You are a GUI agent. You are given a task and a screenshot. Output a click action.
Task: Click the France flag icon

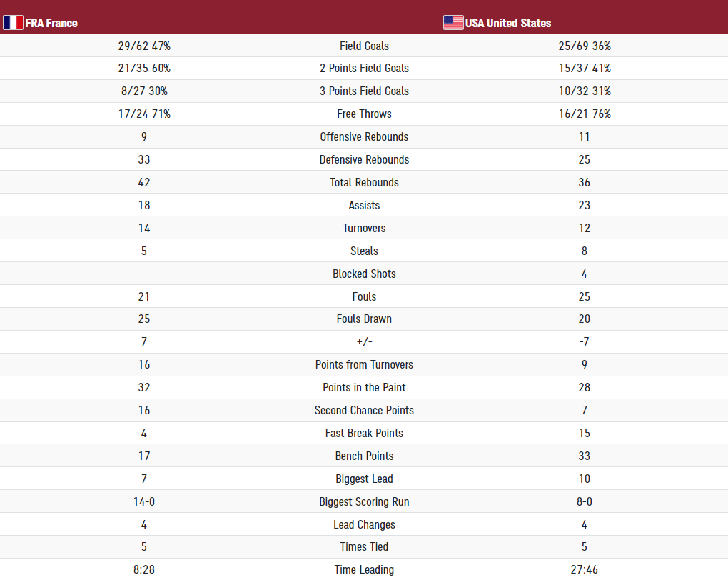pyautogui.click(x=13, y=23)
